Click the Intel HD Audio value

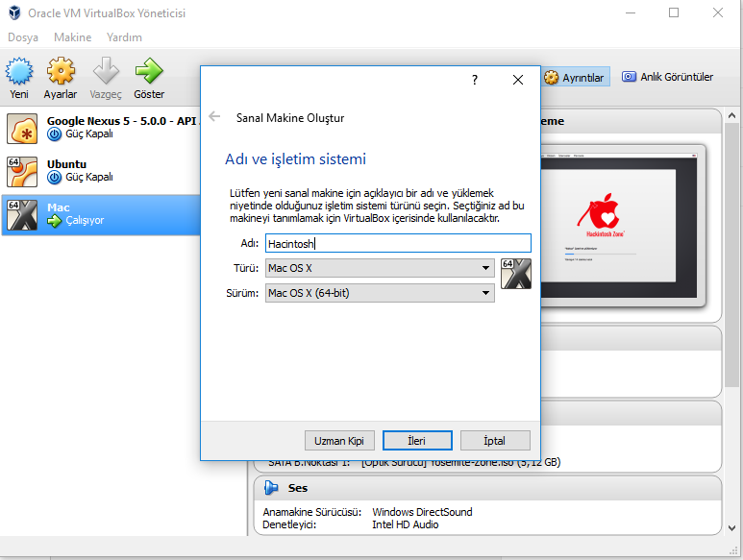coord(406,524)
